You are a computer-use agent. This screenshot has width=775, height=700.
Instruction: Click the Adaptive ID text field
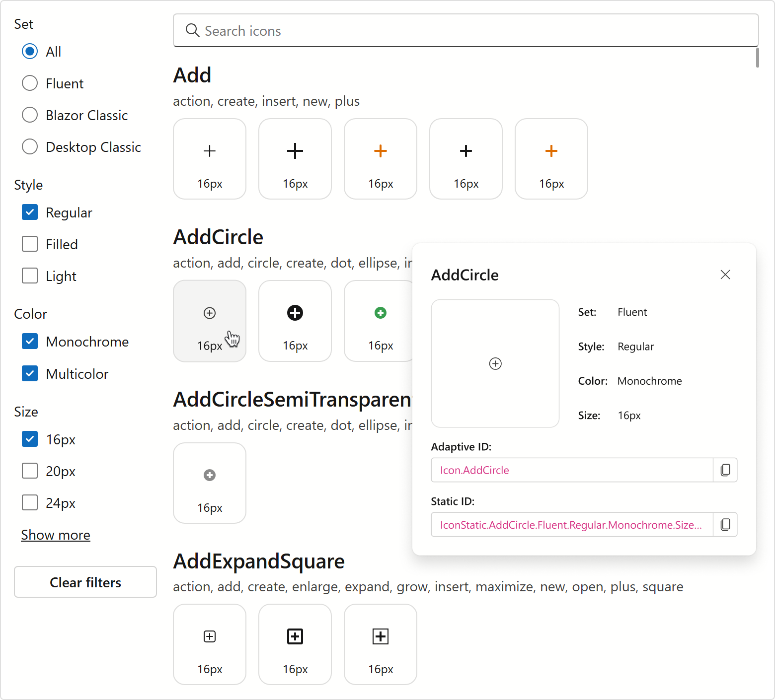click(572, 470)
